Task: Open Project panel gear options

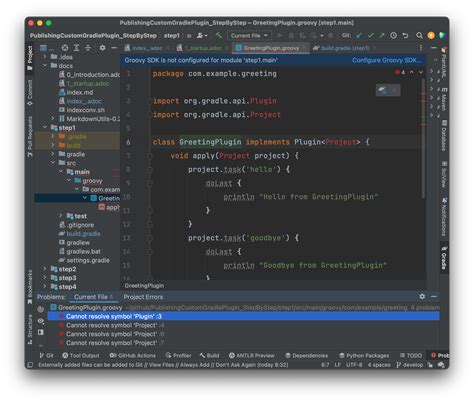Action: click(102, 48)
